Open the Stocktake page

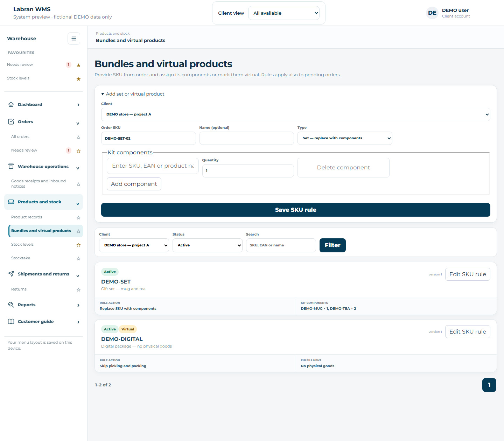[x=21, y=258]
